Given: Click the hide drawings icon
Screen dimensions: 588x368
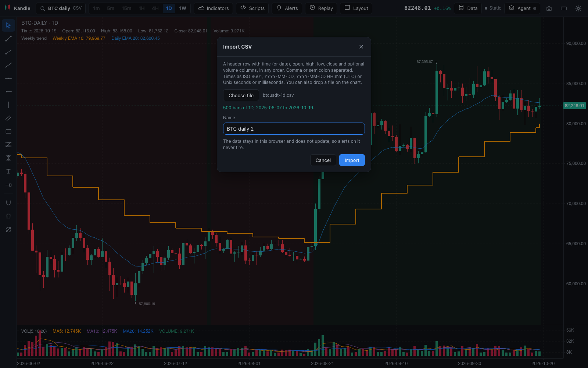Looking at the screenshot, I should coord(8,230).
